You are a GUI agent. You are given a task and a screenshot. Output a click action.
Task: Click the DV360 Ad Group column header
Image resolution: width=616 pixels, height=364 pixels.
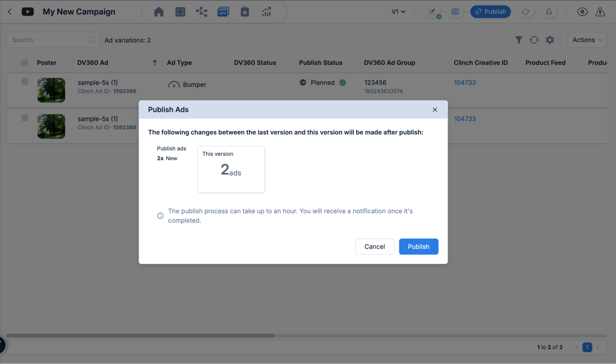[389, 63]
